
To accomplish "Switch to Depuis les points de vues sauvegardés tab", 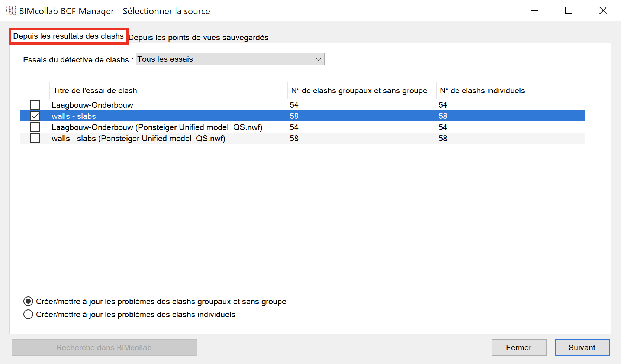I will 199,38.
